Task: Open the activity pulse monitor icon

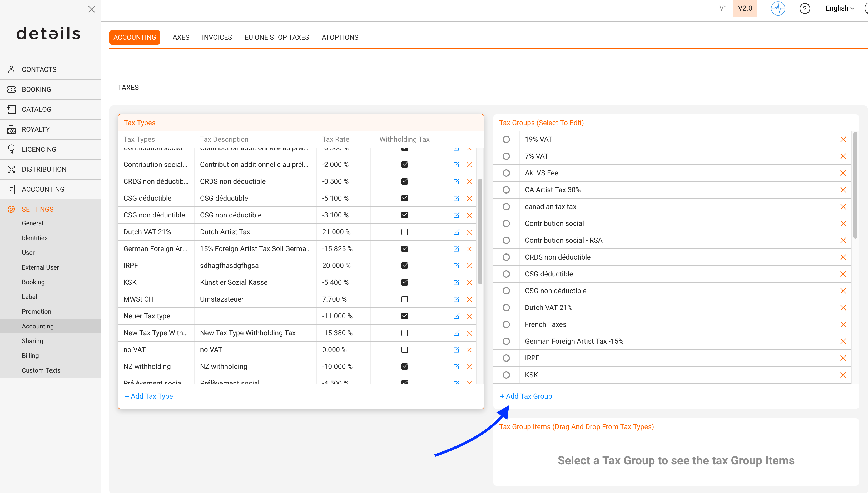Action: coord(778,8)
